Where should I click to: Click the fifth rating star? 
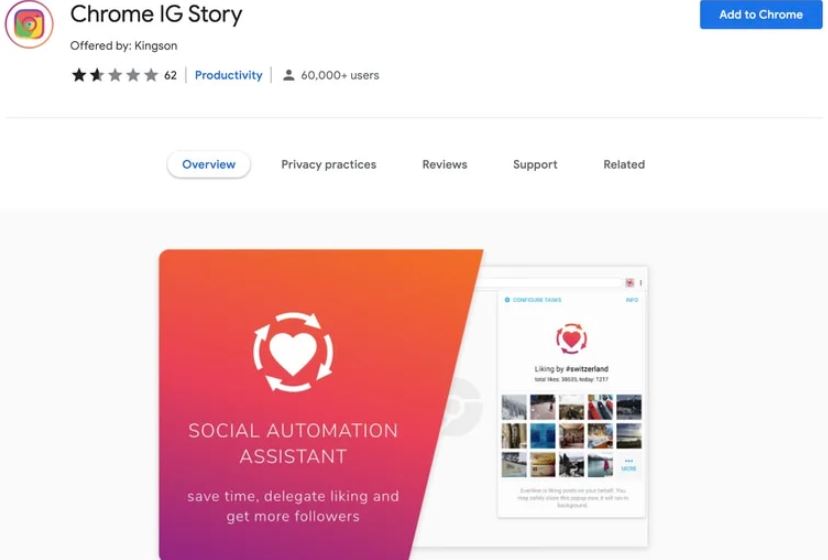pyautogui.click(x=151, y=75)
